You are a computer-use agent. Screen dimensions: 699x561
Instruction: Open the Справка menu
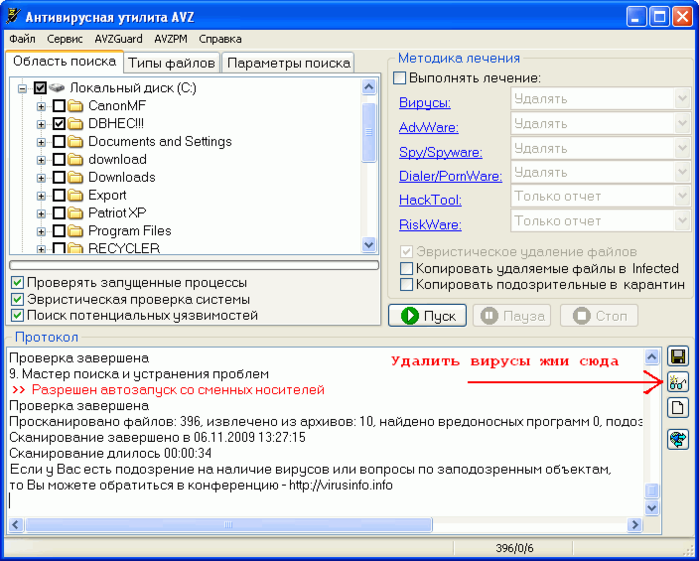click(x=220, y=39)
